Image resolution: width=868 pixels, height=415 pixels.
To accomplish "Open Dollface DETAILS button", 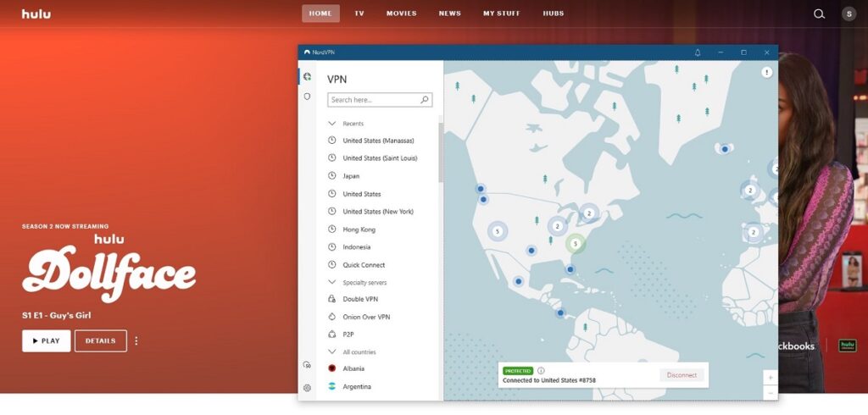I will (x=101, y=340).
